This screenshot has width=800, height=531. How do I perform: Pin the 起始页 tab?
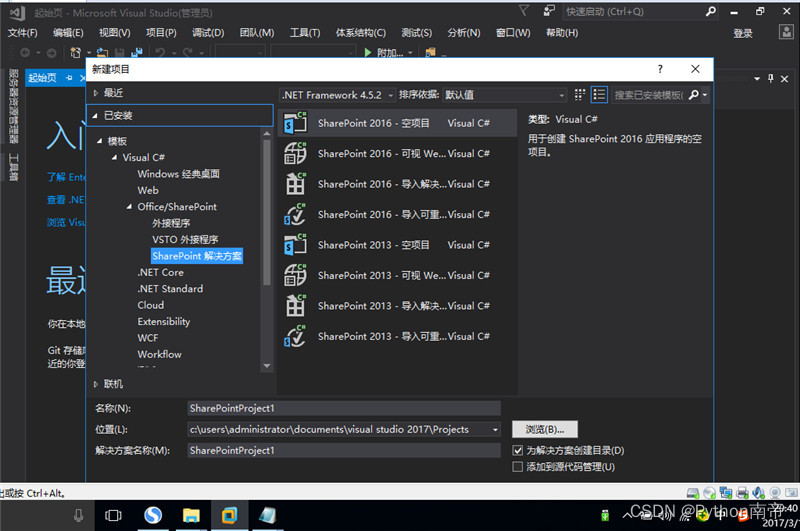pyautogui.click(x=69, y=78)
